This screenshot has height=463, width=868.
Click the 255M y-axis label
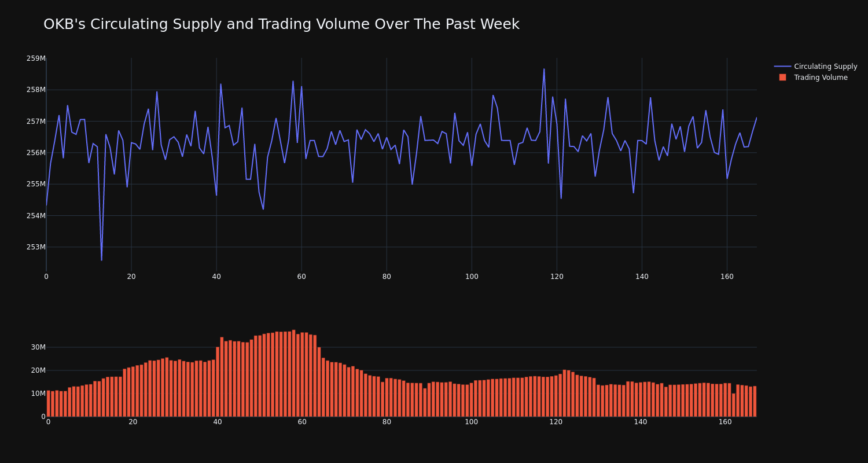36,184
